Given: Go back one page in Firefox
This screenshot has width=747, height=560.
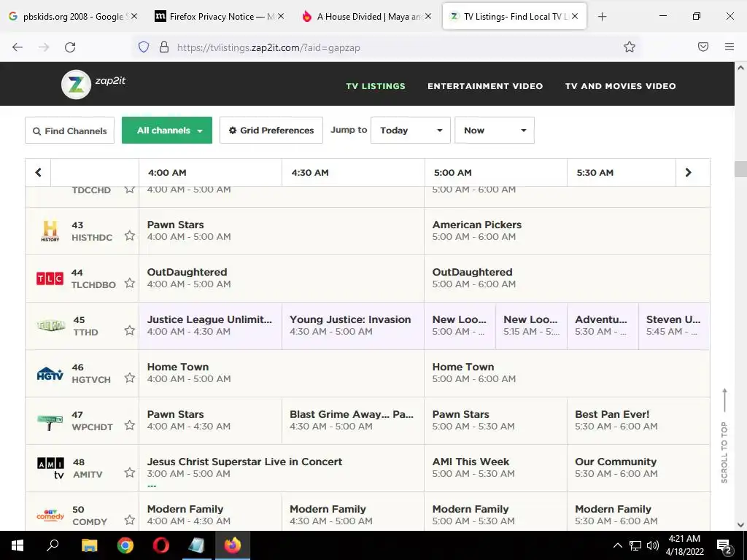Looking at the screenshot, I should point(18,47).
